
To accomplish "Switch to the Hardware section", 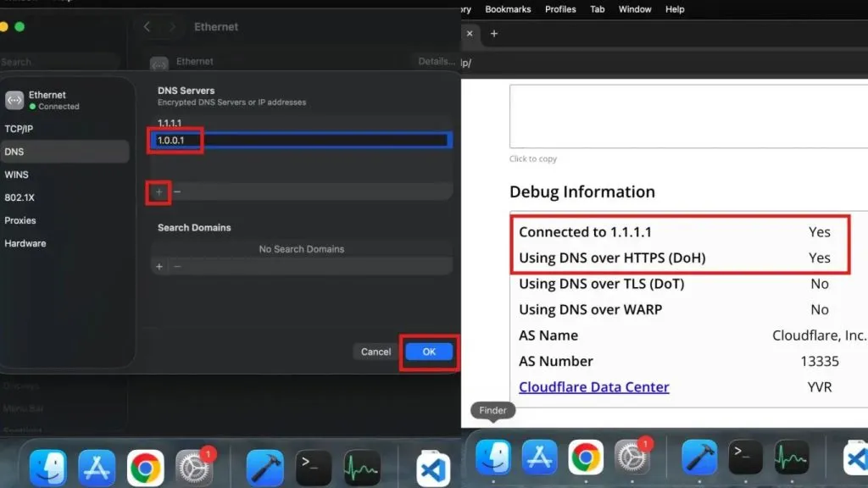I will tap(65, 243).
